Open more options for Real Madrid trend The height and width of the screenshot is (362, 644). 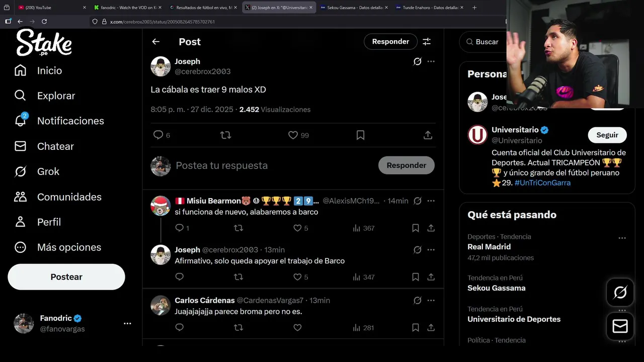(622, 238)
